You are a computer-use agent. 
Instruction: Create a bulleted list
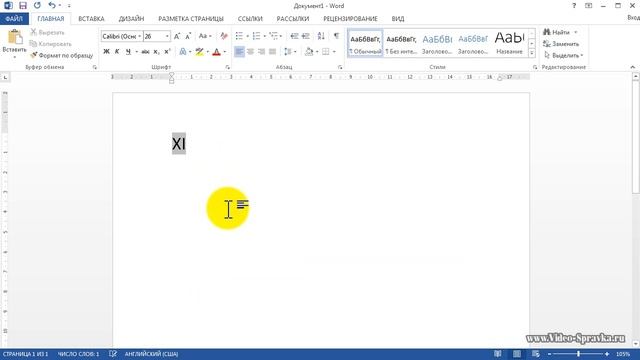(239, 36)
